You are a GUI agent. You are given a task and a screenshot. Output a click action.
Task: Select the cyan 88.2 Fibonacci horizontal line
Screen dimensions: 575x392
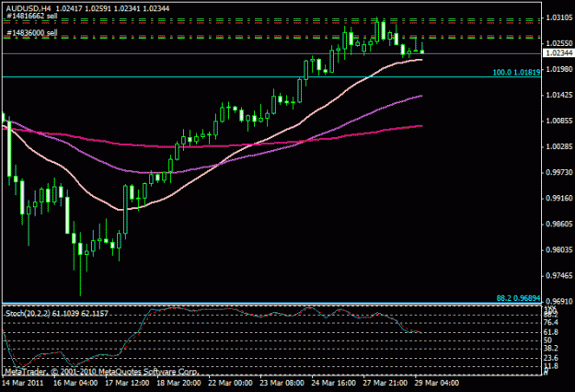pos(271,303)
